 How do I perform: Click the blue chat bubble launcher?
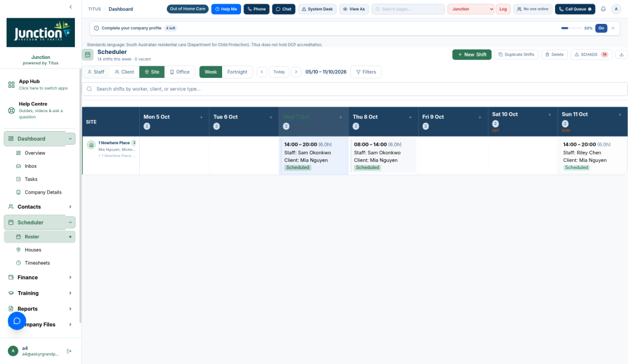point(17,321)
